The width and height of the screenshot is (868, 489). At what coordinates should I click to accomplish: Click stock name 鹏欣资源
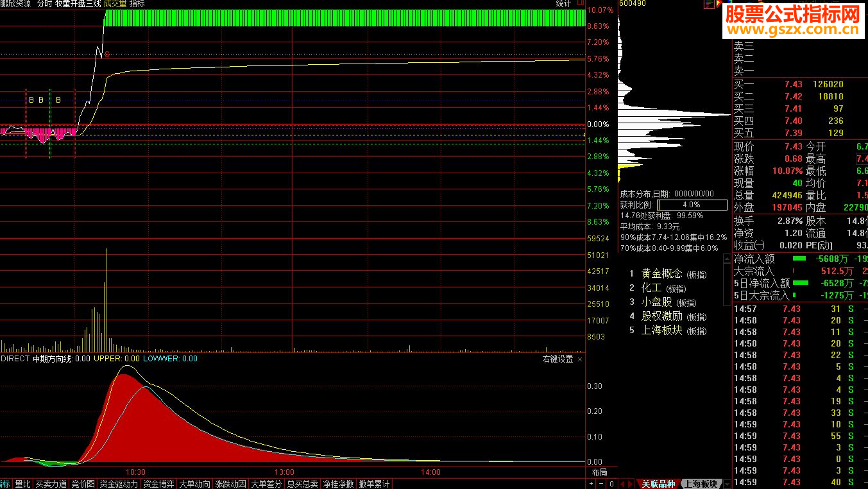click(x=15, y=4)
